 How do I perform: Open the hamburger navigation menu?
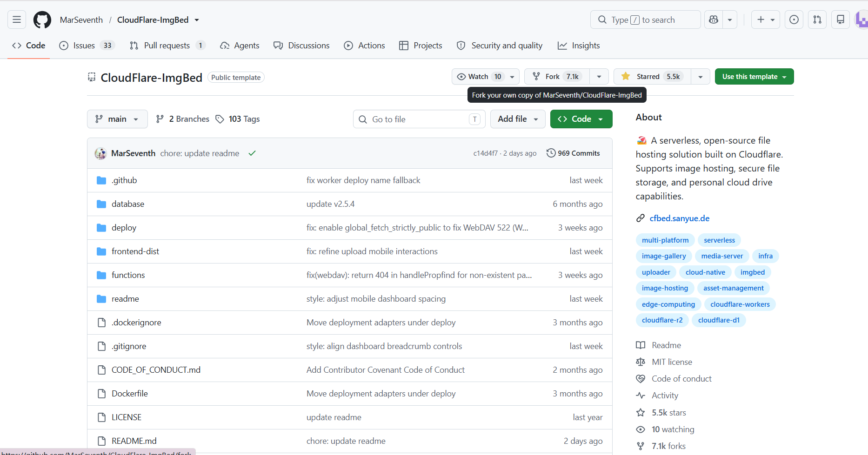[x=17, y=20]
